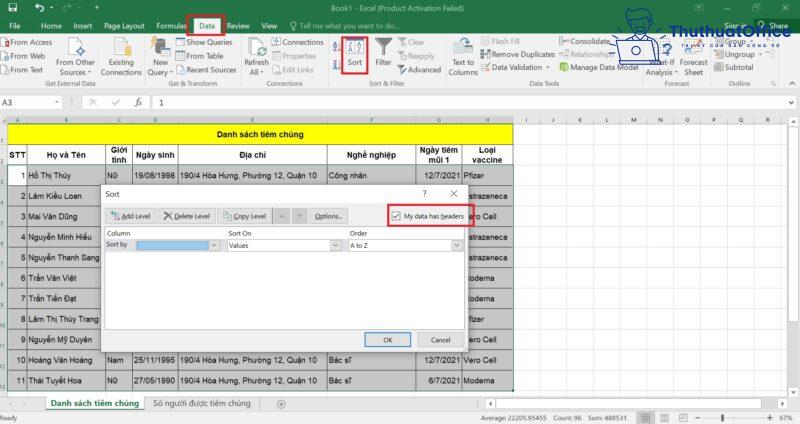Viewport: 800px width, 424px height.
Task: Click Consolidate
Action: tap(585, 41)
